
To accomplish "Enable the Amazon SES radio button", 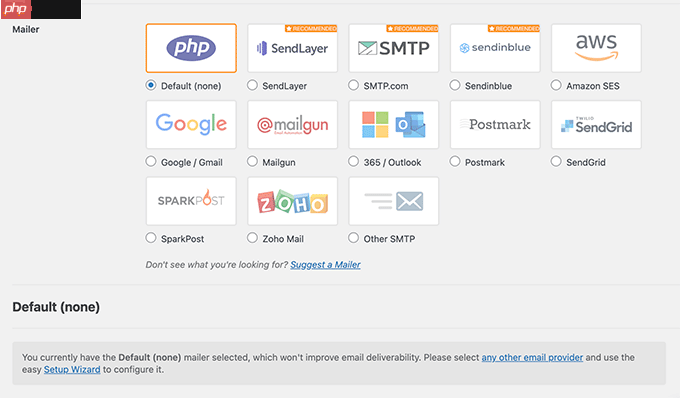I will 556,85.
